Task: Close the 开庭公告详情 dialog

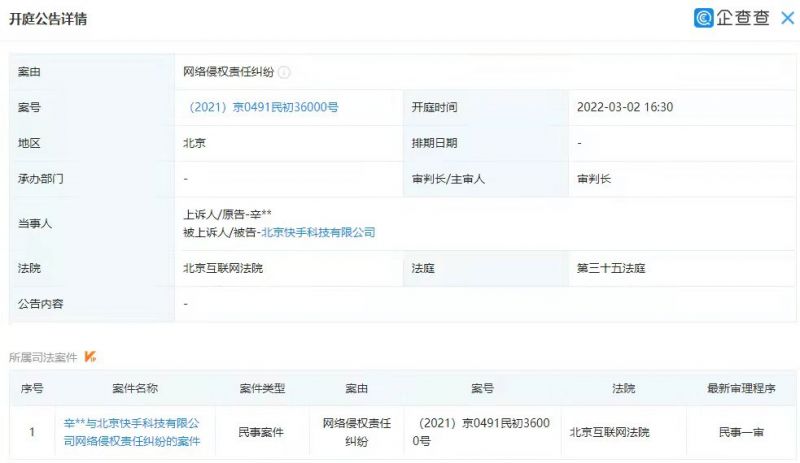Action: tap(787, 18)
